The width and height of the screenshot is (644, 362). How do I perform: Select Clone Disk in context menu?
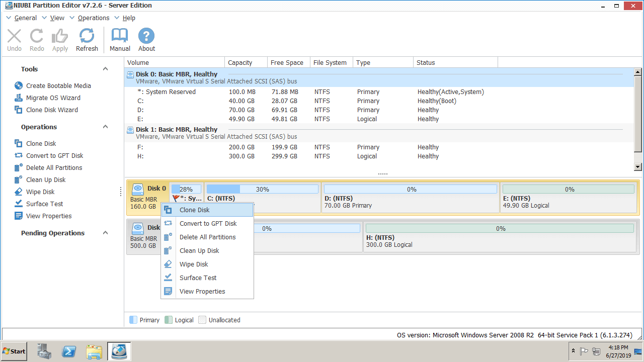click(x=194, y=210)
